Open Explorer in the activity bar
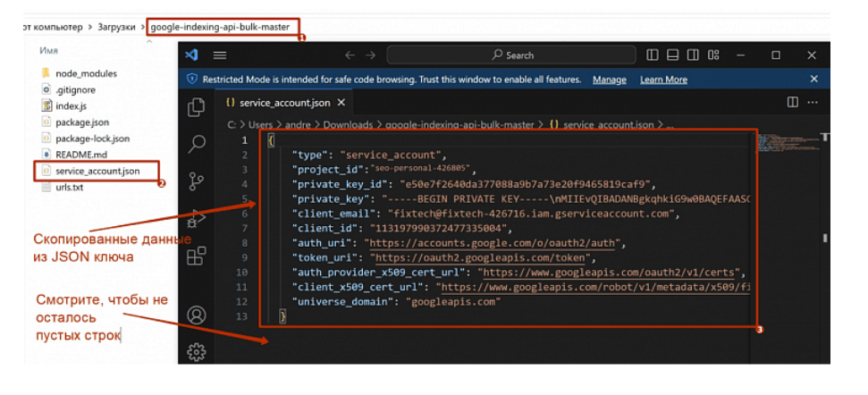868x395 pixels. (x=196, y=107)
